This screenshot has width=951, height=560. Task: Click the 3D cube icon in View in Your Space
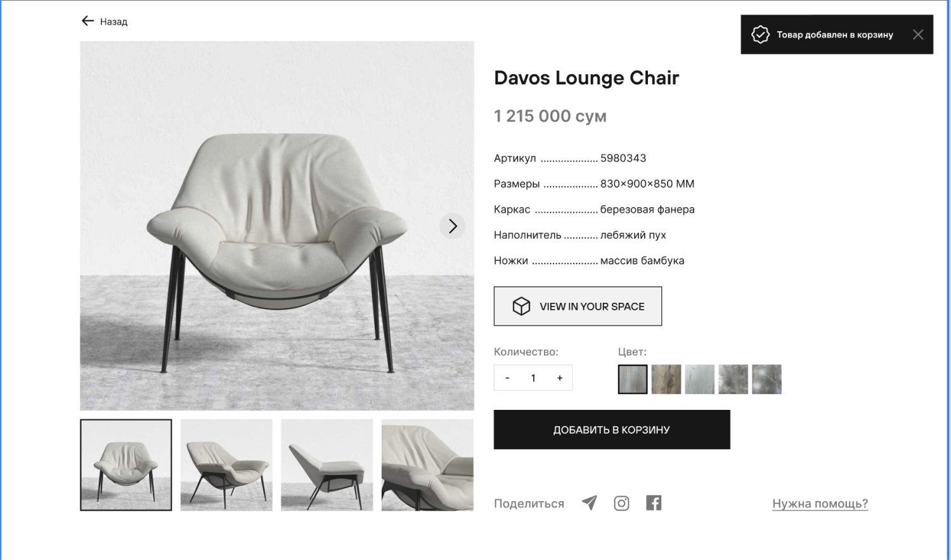click(x=521, y=306)
